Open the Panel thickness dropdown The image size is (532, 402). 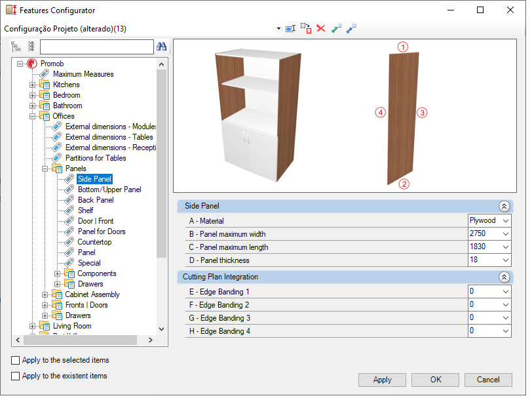[506, 260]
